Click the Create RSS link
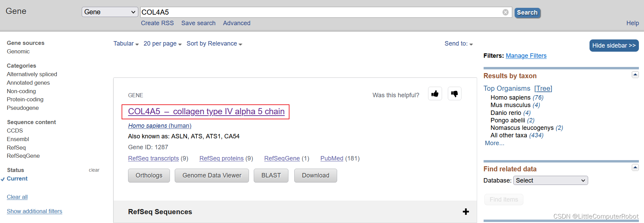This screenshot has width=644, height=223. (157, 23)
